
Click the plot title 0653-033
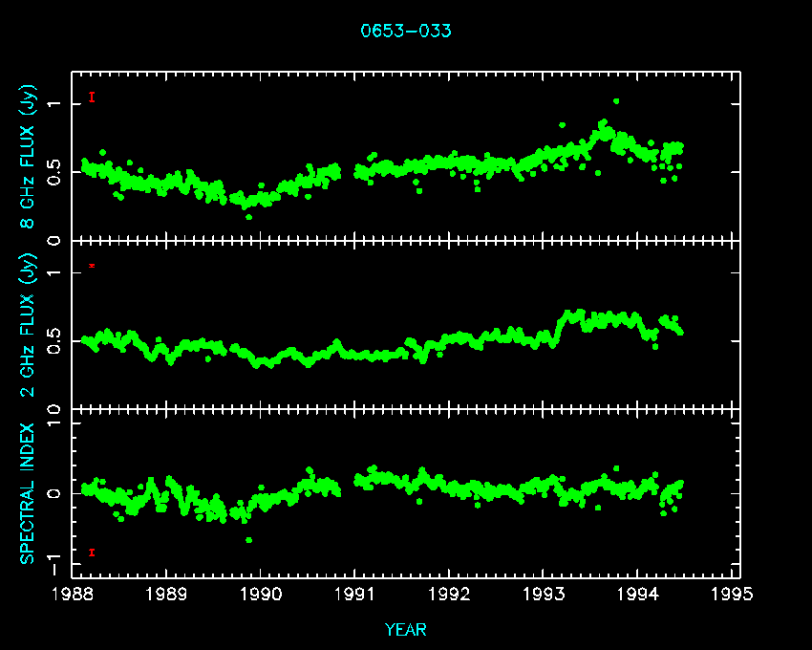(x=406, y=31)
